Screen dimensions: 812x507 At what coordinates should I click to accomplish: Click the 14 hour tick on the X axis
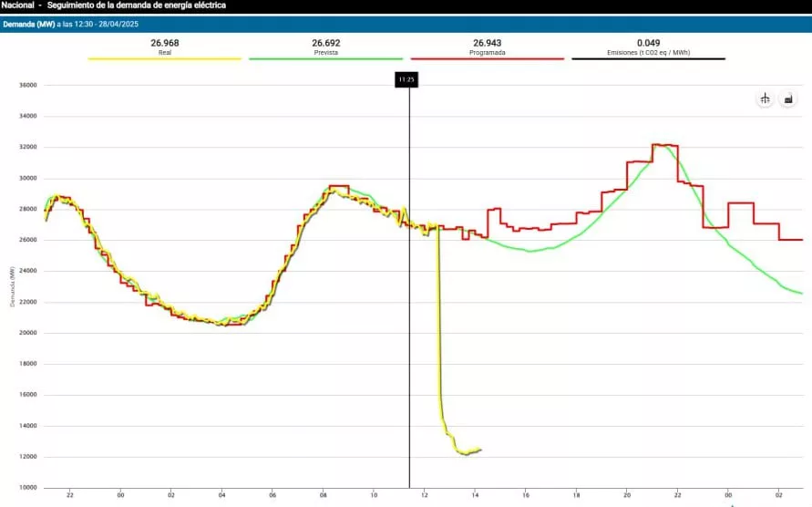476,495
